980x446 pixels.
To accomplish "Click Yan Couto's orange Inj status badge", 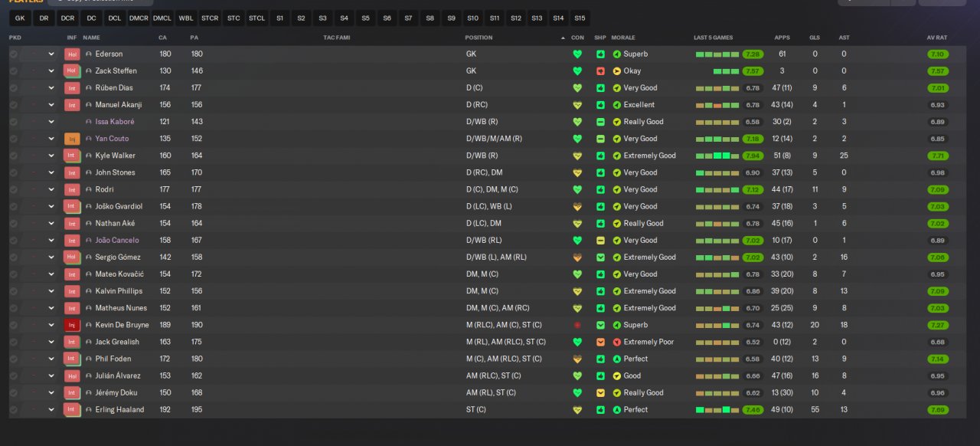I will [x=72, y=139].
